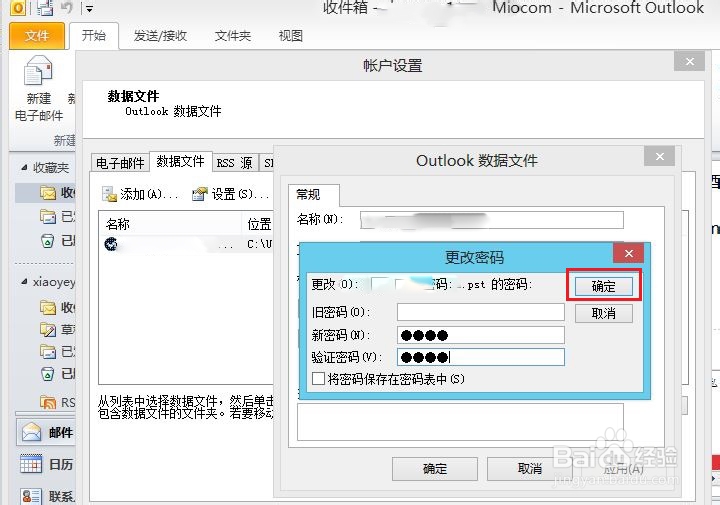
Task: Focus the 旧密码 input field
Action: pos(480,312)
